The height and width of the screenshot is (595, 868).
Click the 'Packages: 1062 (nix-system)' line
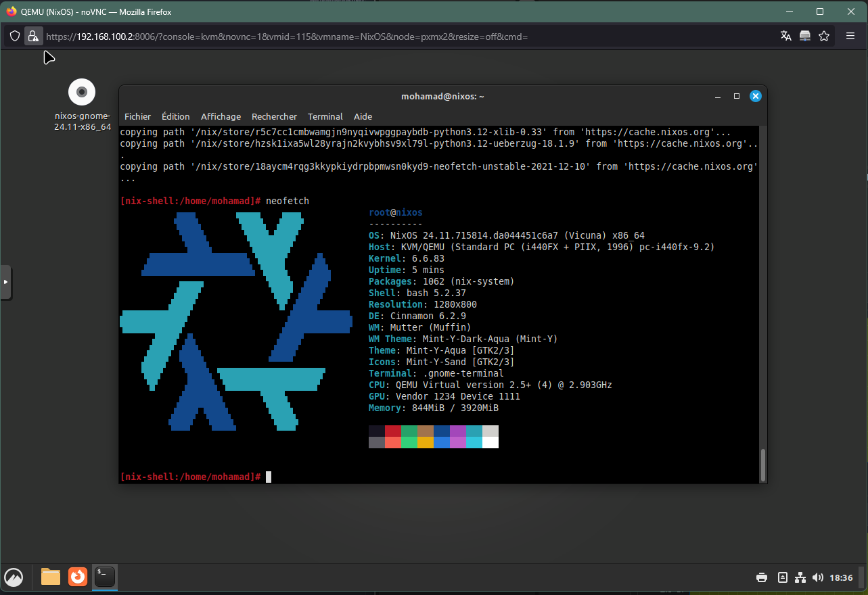(x=442, y=281)
